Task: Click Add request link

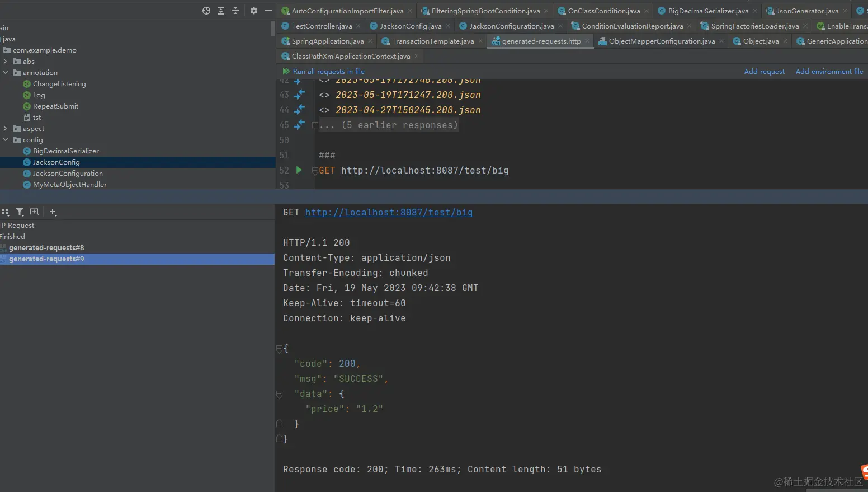Action: pyautogui.click(x=764, y=72)
